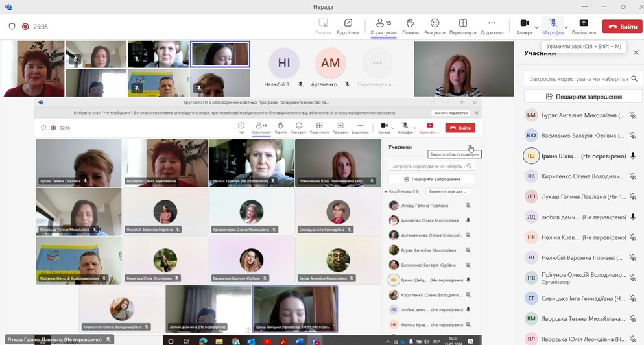Open the Реагувати reactions picker
The image size is (644, 345).
click(435, 26)
